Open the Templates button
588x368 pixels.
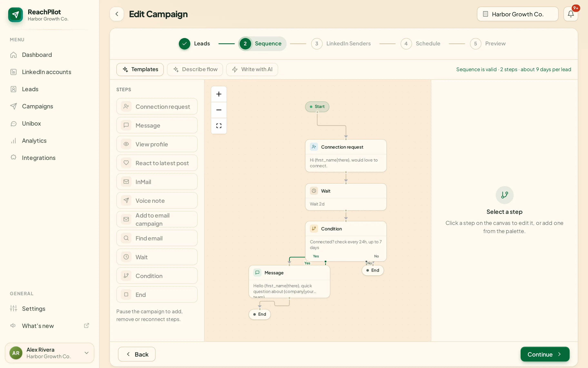pos(140,69)
